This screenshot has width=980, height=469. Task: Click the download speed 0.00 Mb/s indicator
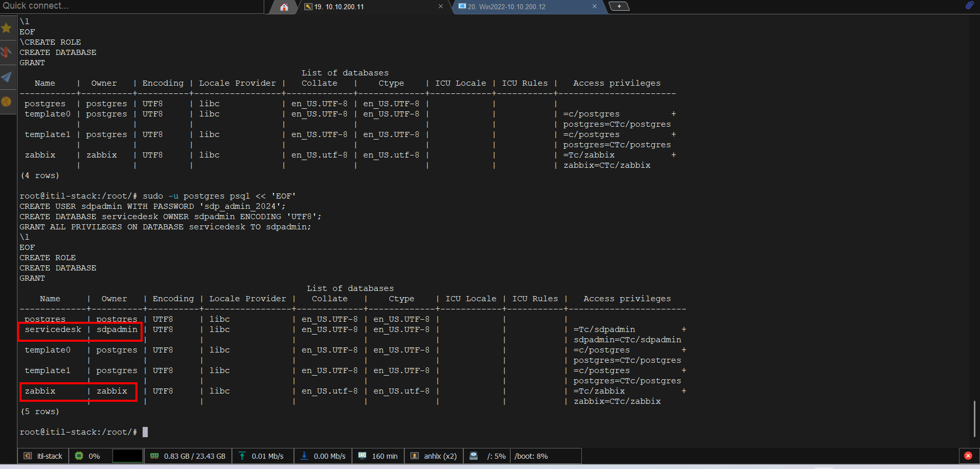323,456
